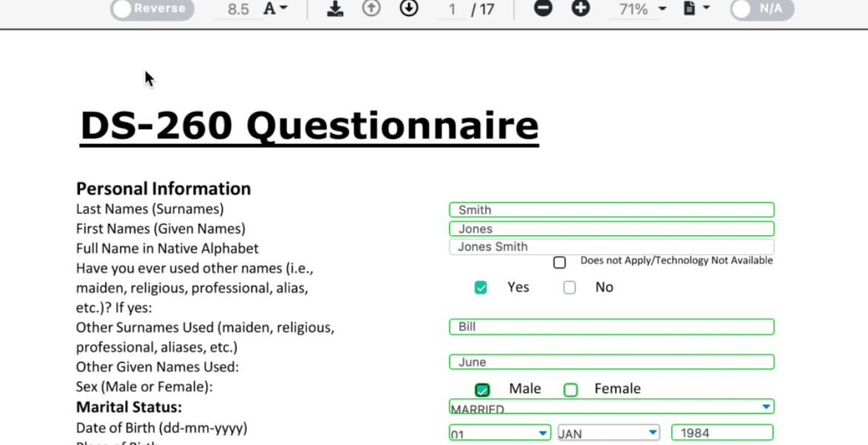Zoom out using the minus icon
868x445 pixels.
(x=543, y=9)
